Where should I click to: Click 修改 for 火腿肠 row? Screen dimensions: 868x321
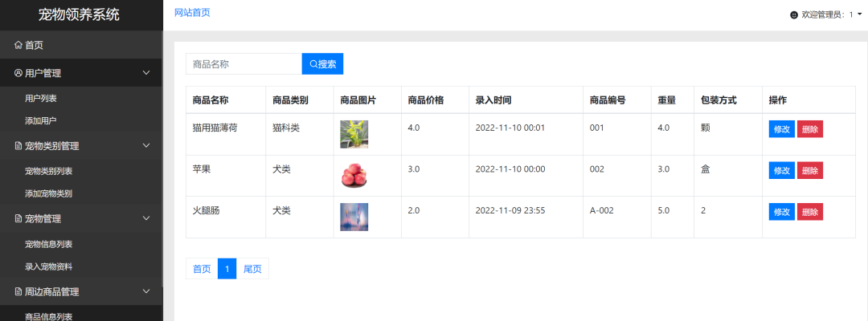[x=782, y=212]
